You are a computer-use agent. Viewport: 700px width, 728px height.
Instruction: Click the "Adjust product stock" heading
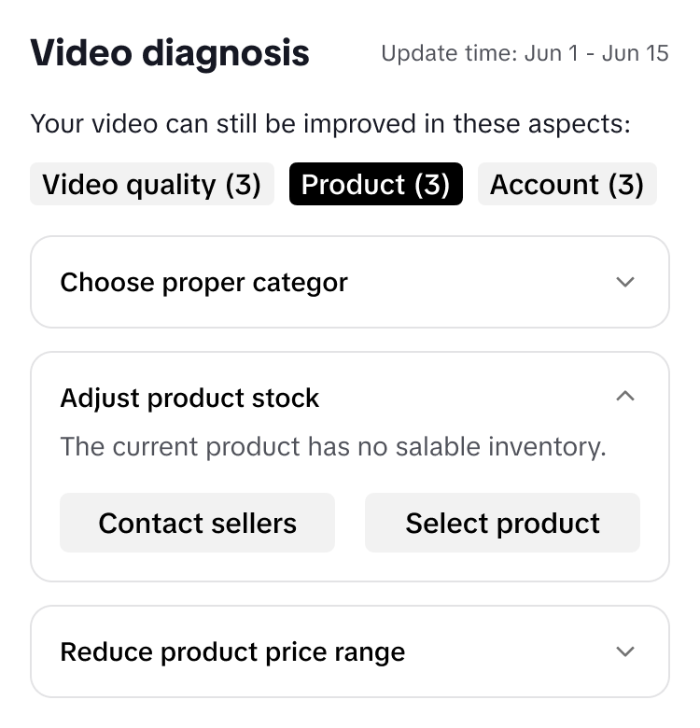click(189, 399)
